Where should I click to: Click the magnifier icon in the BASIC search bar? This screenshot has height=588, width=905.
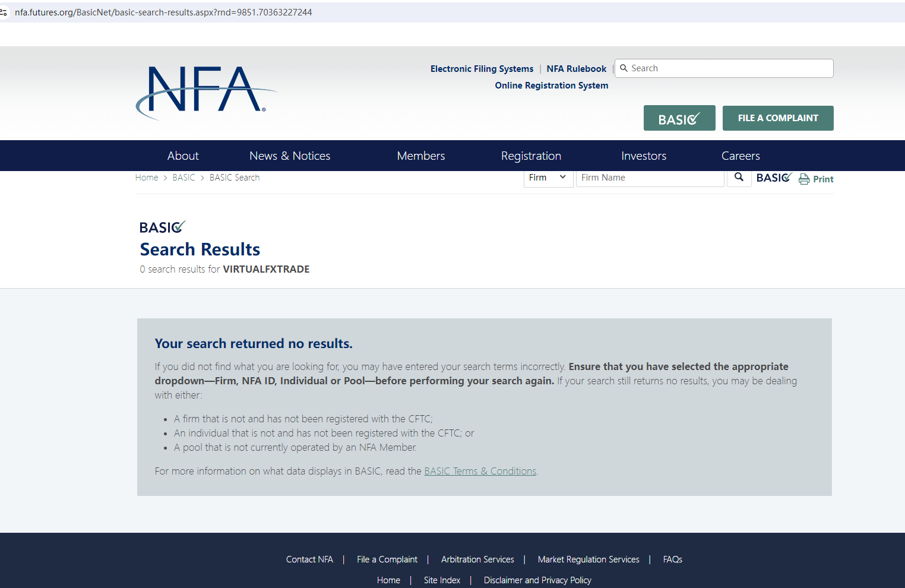(739, 177)
